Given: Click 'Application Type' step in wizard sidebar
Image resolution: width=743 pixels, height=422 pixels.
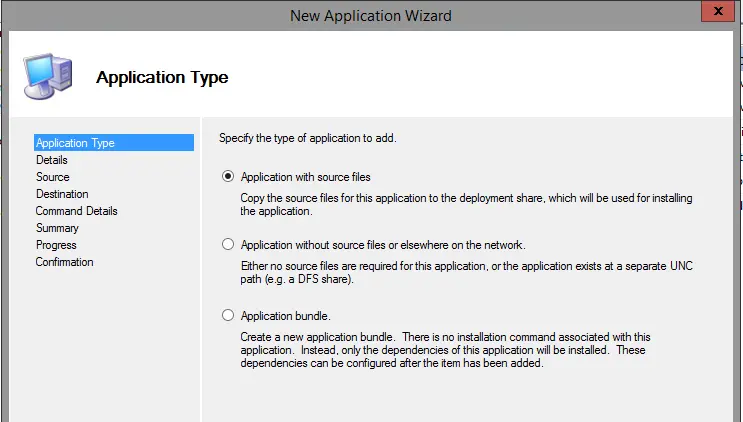Looking at the screenshot, I should point(114,143).
